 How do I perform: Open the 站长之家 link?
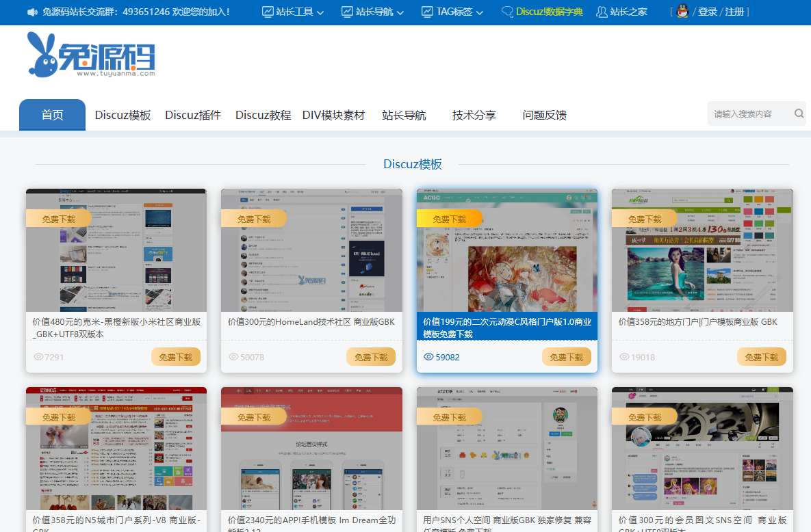pyautogui.click(x=628, y=12)
